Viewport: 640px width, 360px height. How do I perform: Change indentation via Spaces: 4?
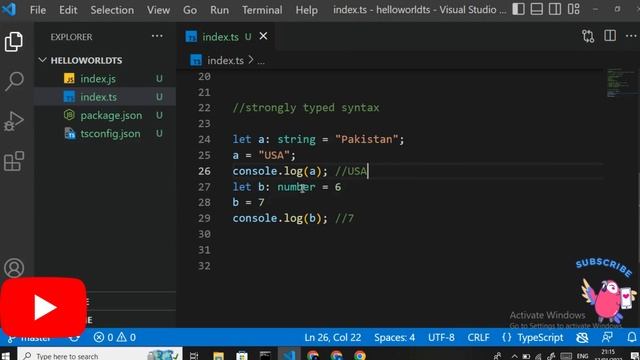[394, 338]
